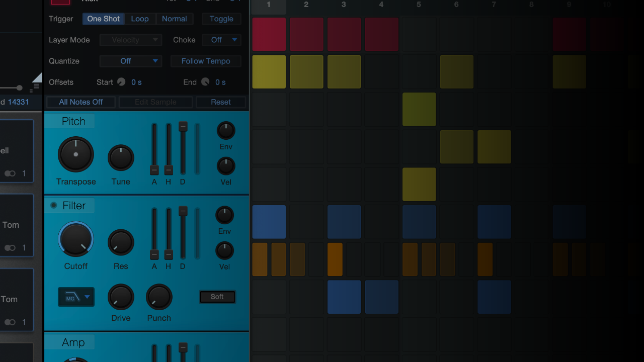Screen dimensions: 644x362
Task: Enable Follow Tempo
Action: click(x=206, y=61)
